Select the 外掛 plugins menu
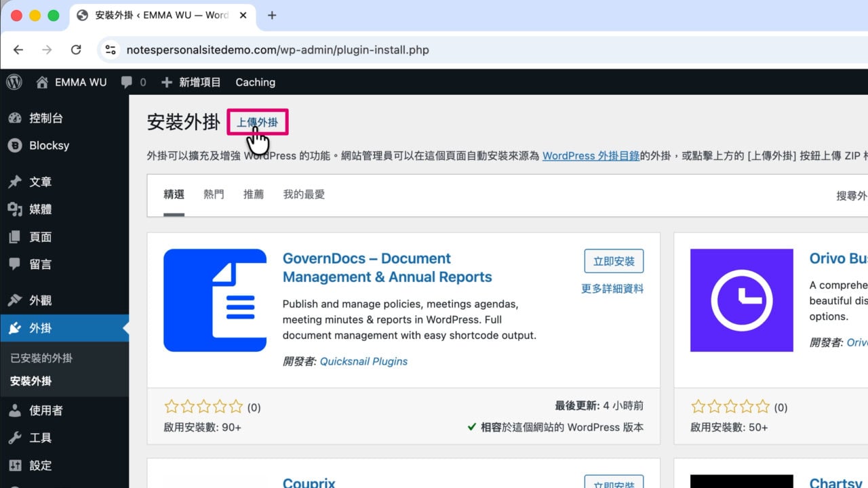This screenshot has width=868, height=488. click(x=64, y=328)
